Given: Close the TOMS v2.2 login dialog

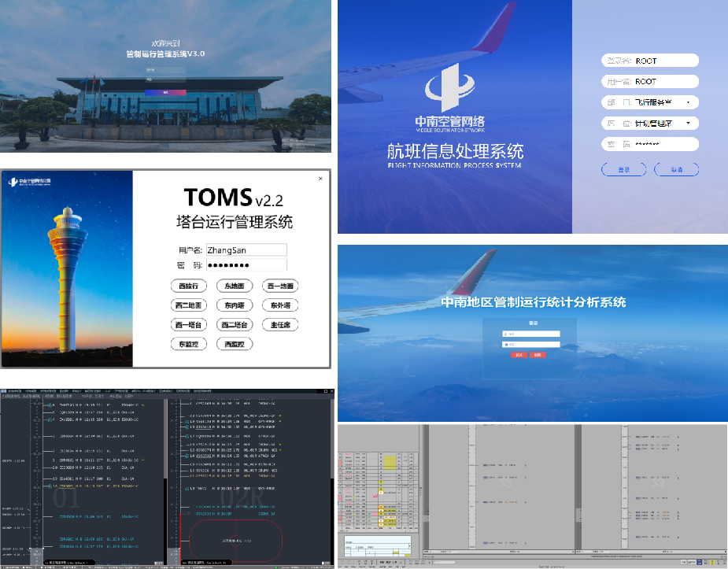Looking at the screenshot, I should (320, 178).
